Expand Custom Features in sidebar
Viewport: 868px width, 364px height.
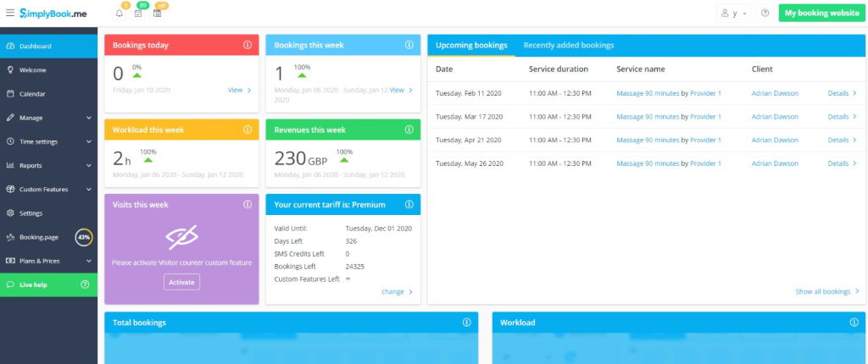coord(48,189)
